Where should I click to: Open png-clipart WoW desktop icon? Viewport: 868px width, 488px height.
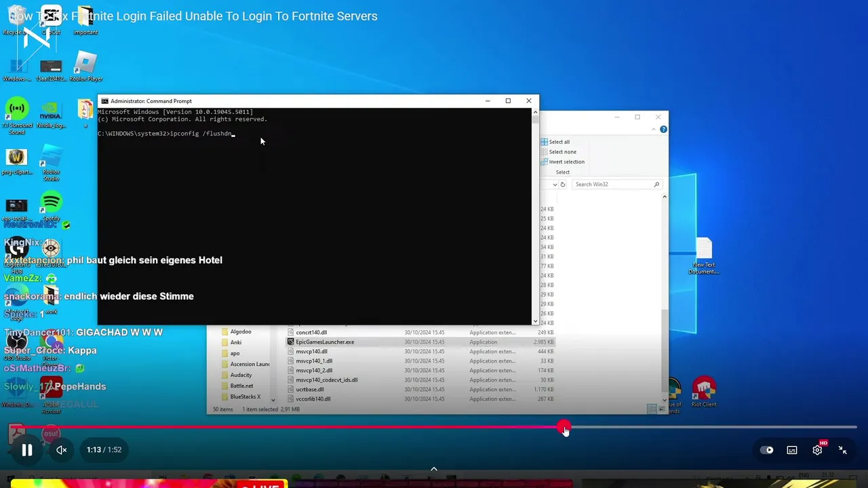[17, 162]
